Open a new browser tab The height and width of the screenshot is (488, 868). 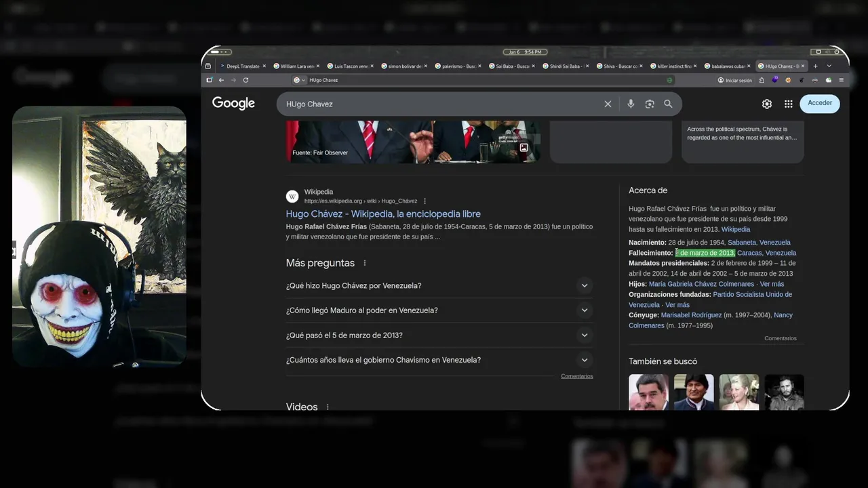pos(816,66)
